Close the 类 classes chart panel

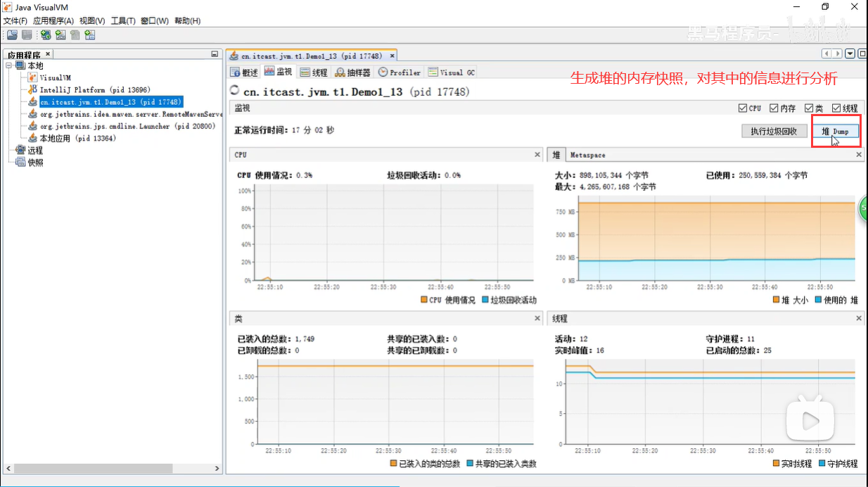tap(537, 318)
